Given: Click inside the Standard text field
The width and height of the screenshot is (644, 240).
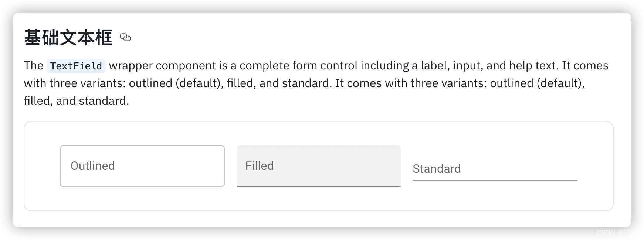Looking at the screenshot, I should click(x=494, y=170).
